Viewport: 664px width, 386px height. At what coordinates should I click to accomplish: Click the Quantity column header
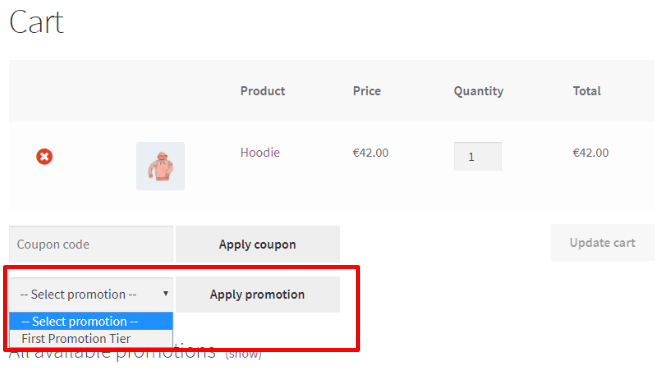tap(479, 91)
